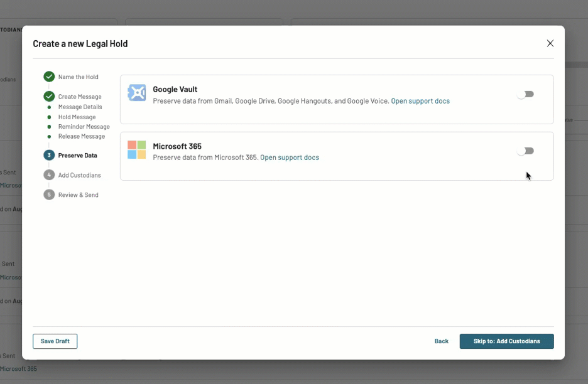Select the green checkmark beside Name the Hold

pyautogui.click(x=49, y=77)
